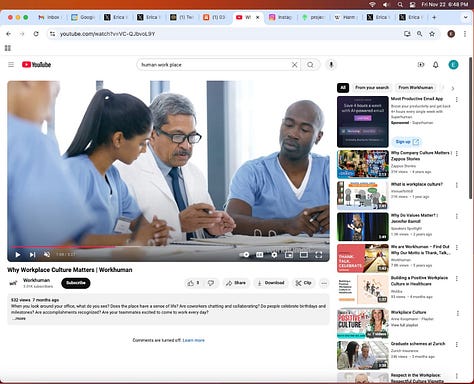This screenshot has width=474, height=384.
Task: Open the Why Company Culture Matters thumbnail
Action: coord(363,164)
